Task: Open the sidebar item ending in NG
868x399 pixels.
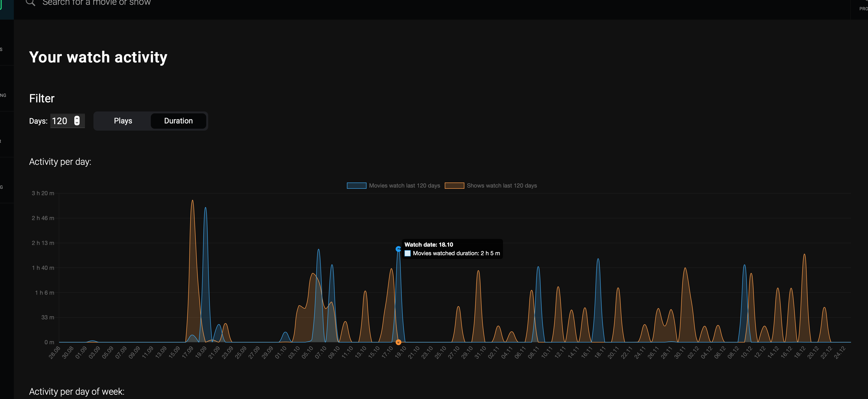Action: click(x=3, y=95)
